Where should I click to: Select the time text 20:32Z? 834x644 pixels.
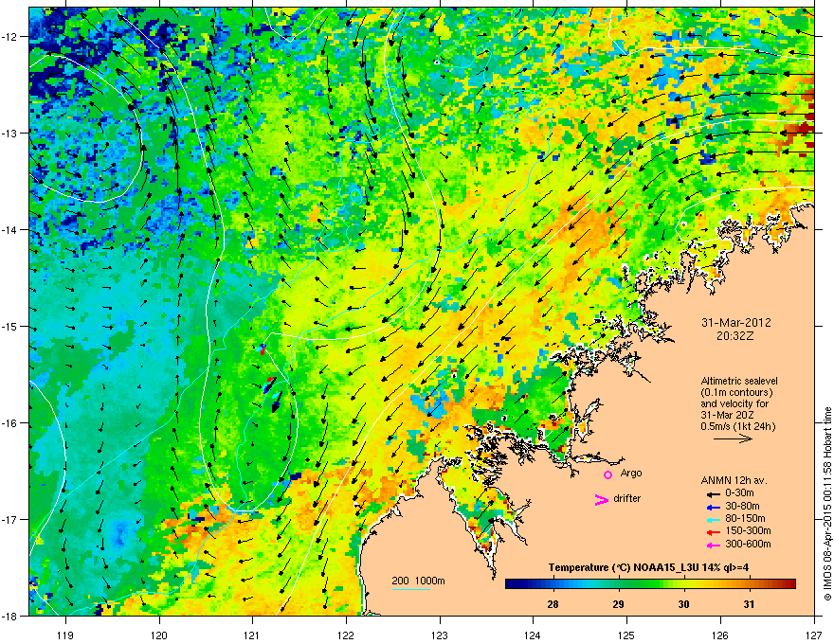735,336
